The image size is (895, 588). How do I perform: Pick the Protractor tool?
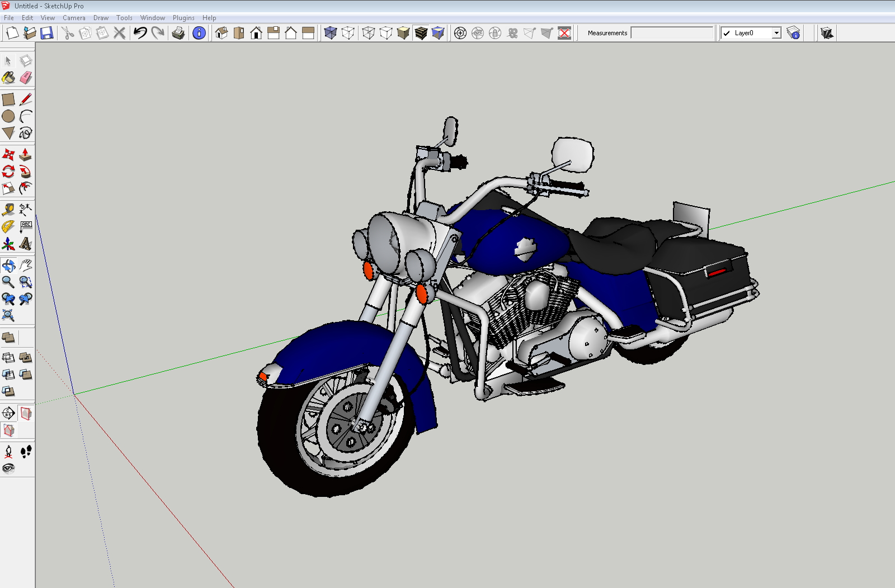pyautogui.click(x=8, y=227)
